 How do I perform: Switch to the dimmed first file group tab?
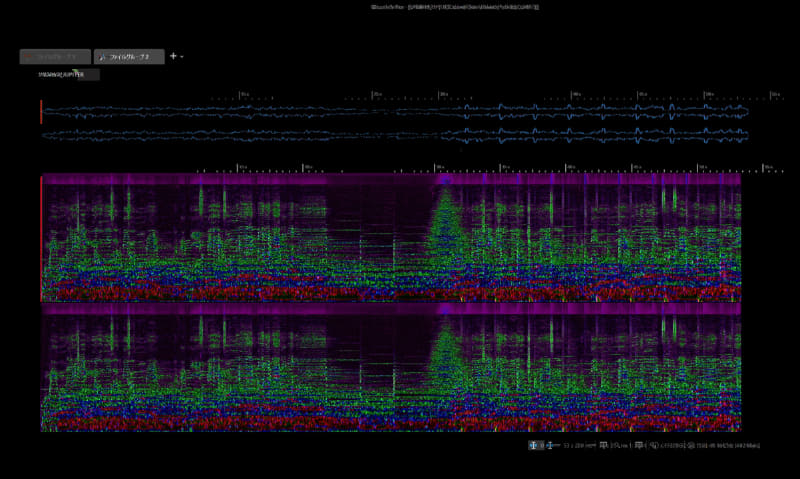(x=55, y=57)
